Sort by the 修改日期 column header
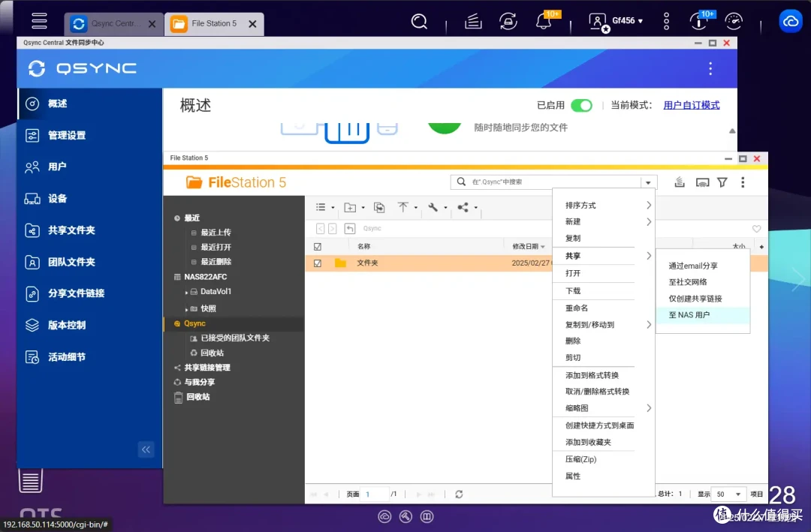 point(529,247)
